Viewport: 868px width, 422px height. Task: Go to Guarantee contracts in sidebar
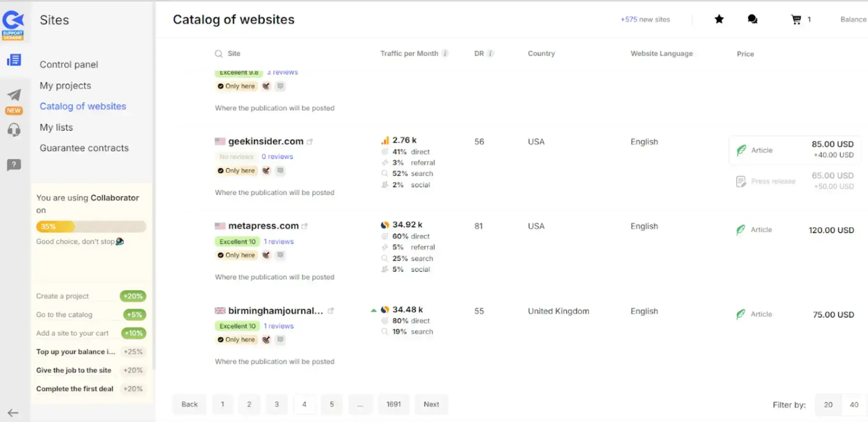(x=84, y=148)
